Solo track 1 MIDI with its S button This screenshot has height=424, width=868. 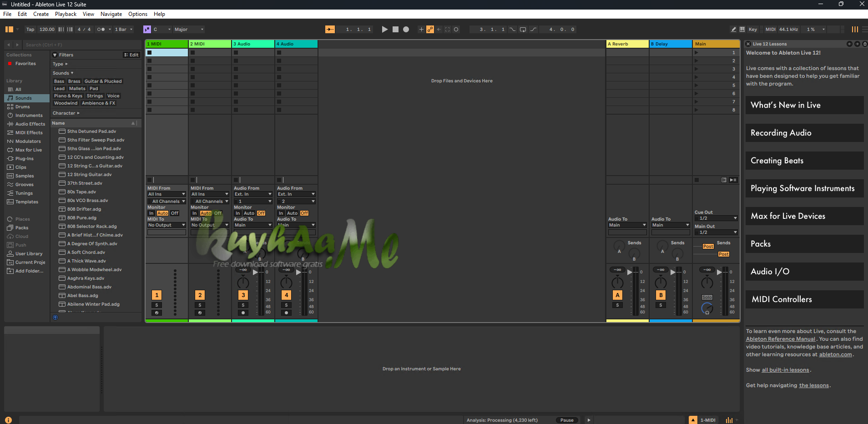tap(156, 305)
